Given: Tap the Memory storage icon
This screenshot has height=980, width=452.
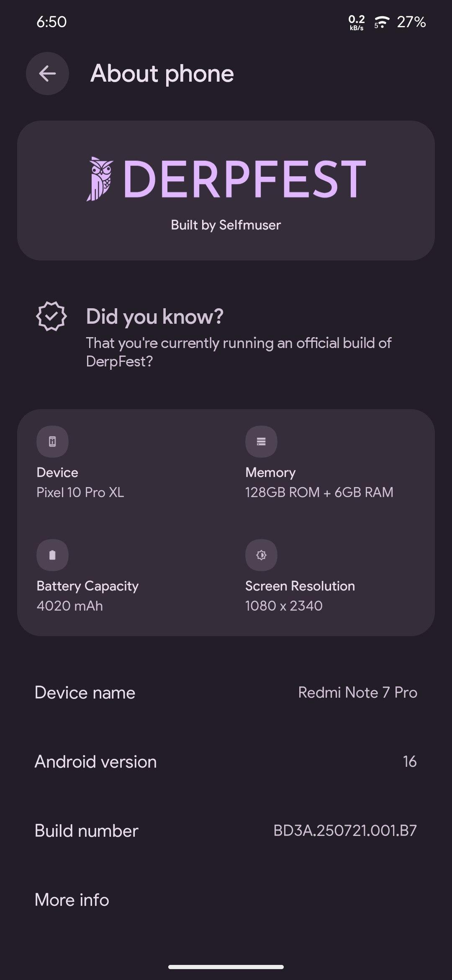Looking at the screenshot, I should click(261, 441).
